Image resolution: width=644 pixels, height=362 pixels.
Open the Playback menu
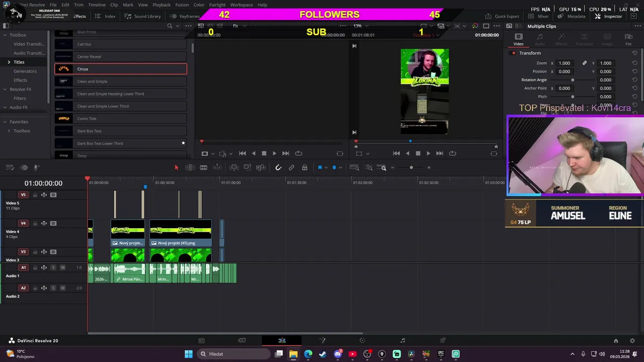(x=162, y=5)
